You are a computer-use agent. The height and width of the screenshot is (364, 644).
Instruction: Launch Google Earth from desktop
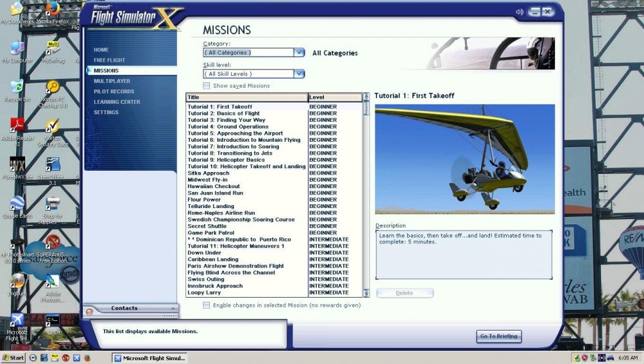17,207
